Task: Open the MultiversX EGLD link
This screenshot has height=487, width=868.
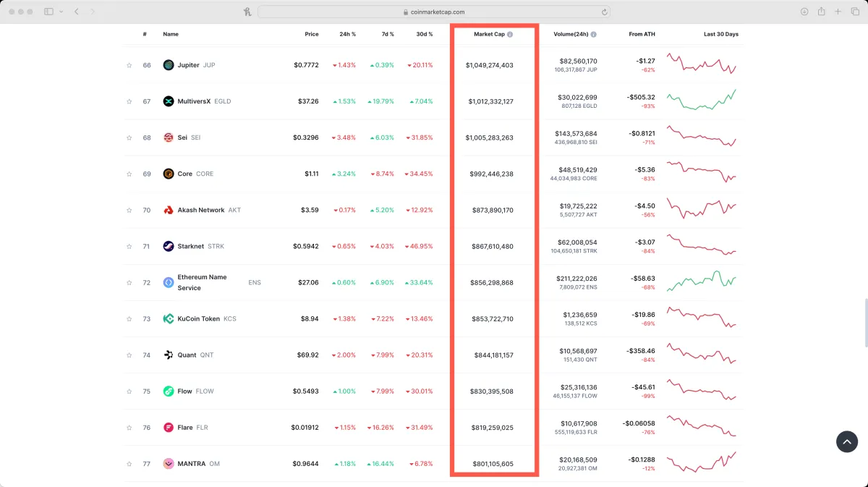Action: [204, 101]
